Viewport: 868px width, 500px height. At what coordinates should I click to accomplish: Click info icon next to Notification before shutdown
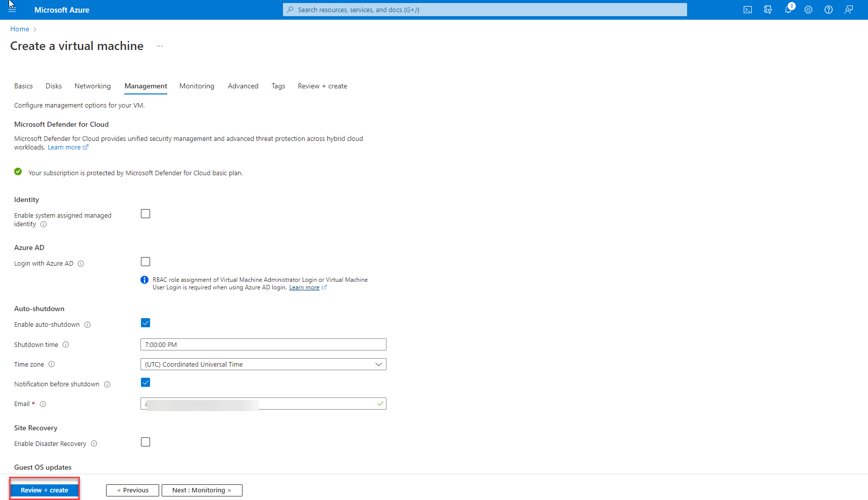(107, 384)
